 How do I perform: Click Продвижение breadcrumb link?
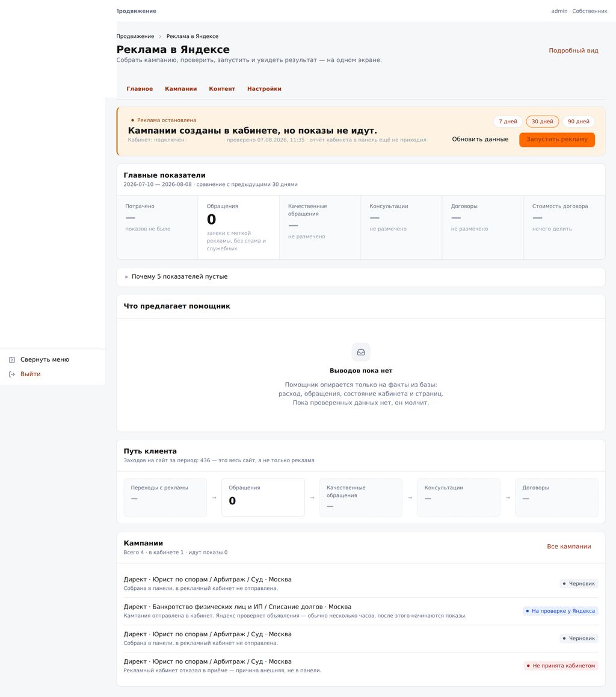point(135,37)
